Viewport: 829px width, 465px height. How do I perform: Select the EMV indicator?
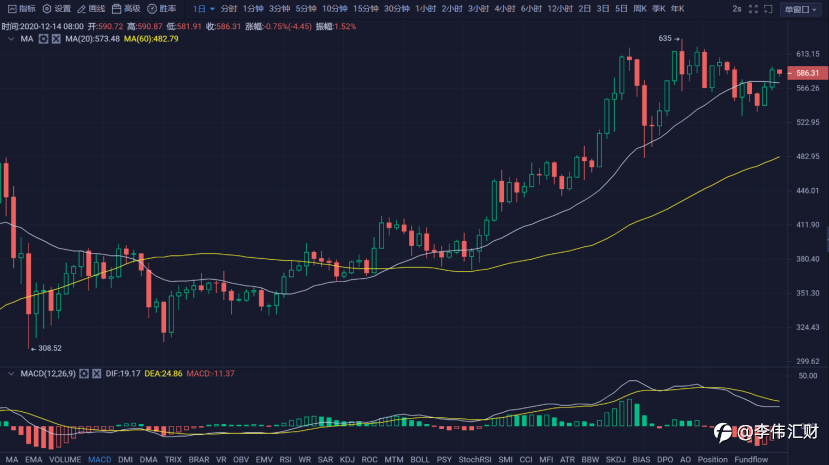click(x=264, y=459)
